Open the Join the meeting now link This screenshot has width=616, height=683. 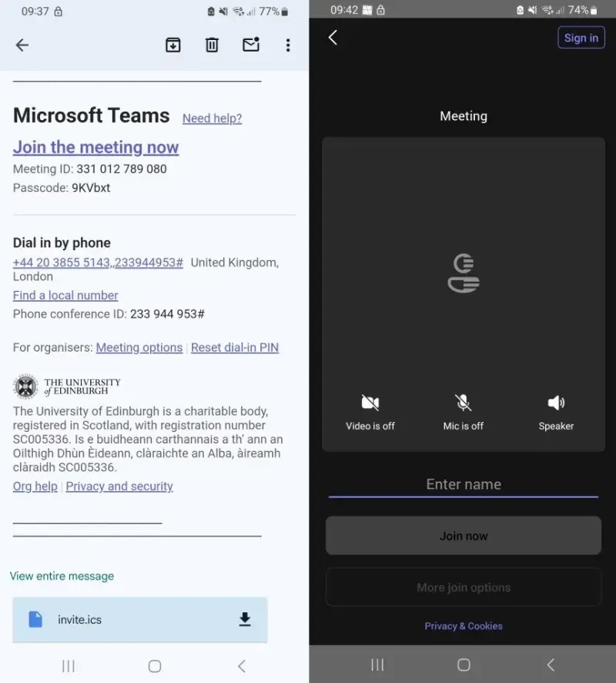[95, 147]
